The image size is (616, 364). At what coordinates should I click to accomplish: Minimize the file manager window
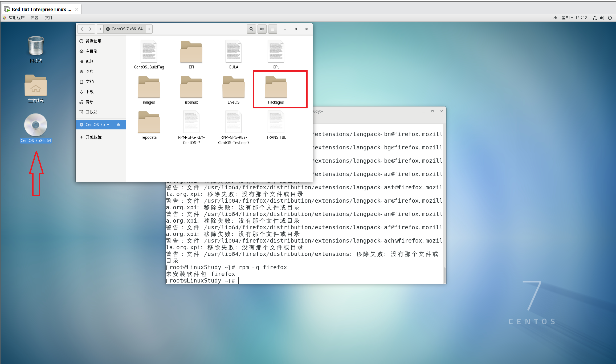285,29
